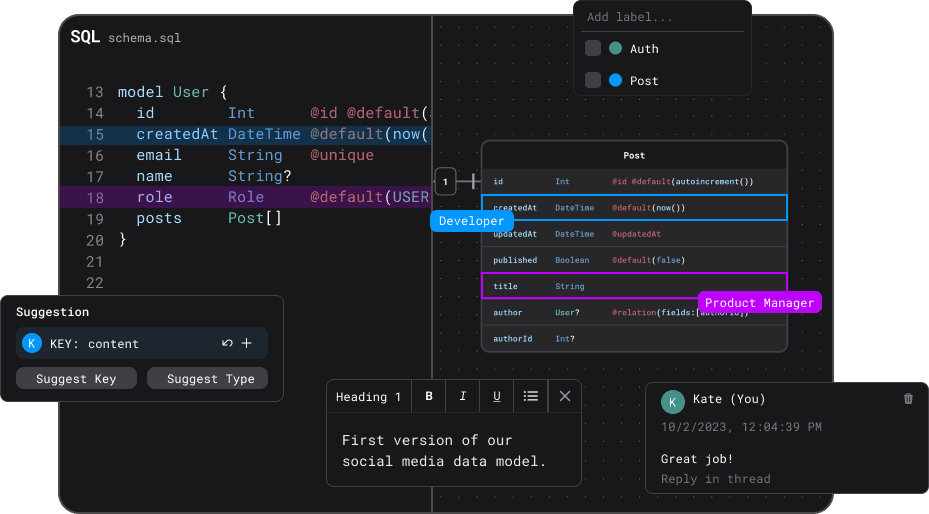This screenshot has height=514, width=929.
Task: Check the Auth label checkbox
Action: (593, 48)
